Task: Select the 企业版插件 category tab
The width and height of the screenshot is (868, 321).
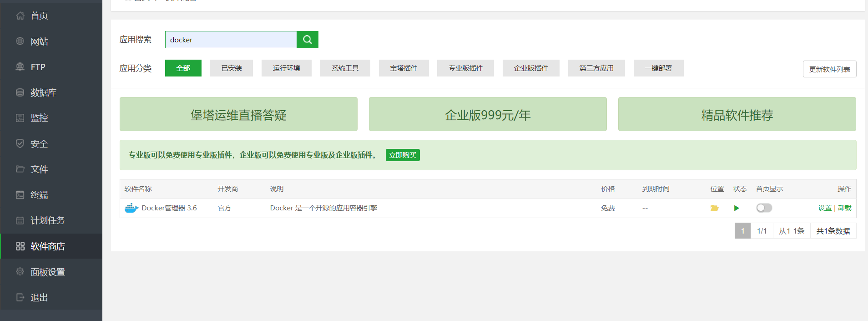Action: coord(531,68)
